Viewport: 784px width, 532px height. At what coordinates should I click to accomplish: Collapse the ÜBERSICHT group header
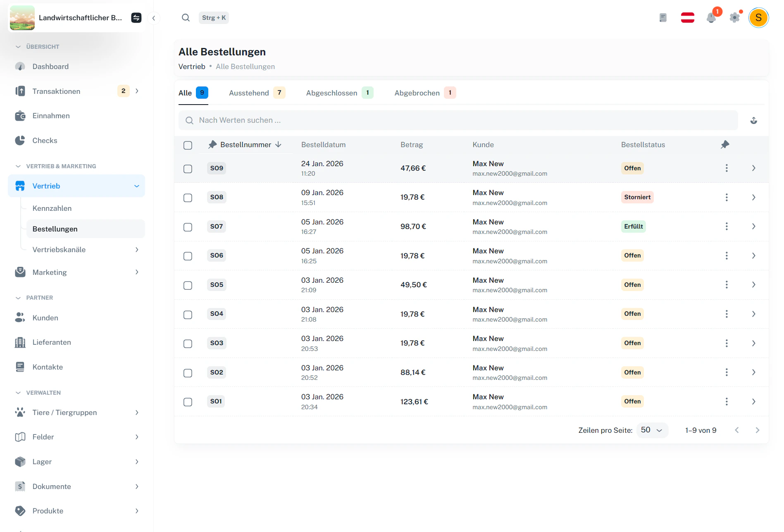[x=37, y=47]
